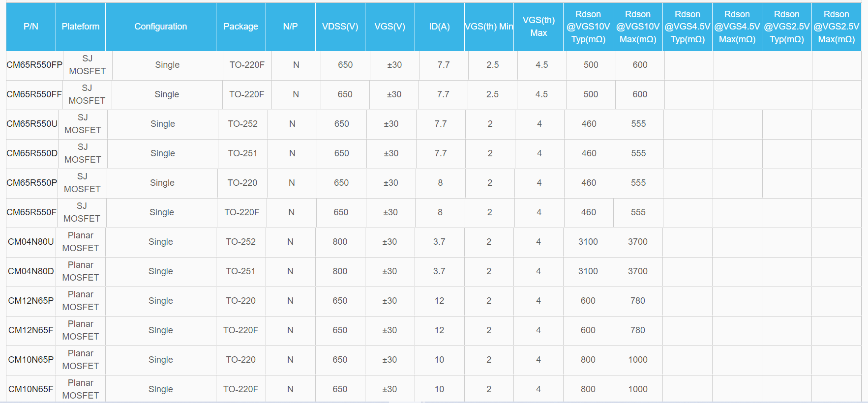This screenshot has width=868, height=403.
Task: Click TO-251 package in CM65R550D row
Action: [x=242, y=153]
